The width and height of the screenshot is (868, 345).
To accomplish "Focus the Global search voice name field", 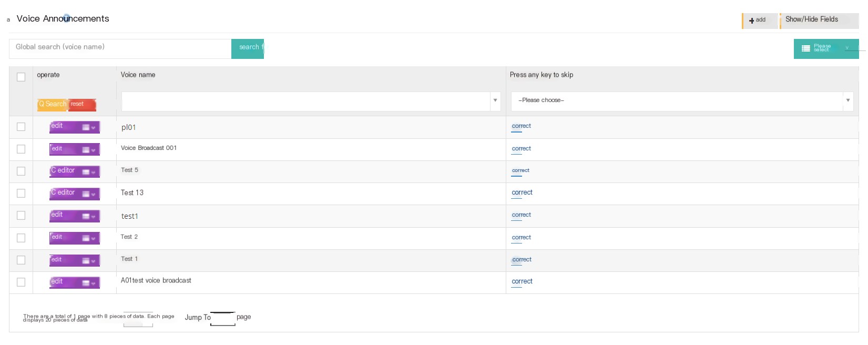I will 120,49.
